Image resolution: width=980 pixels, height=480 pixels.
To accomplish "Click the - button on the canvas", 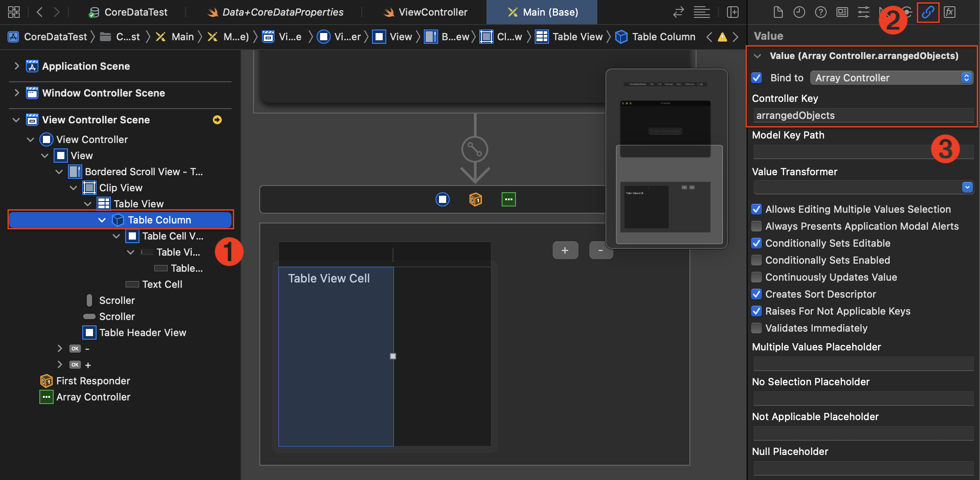I will point(600,250).
